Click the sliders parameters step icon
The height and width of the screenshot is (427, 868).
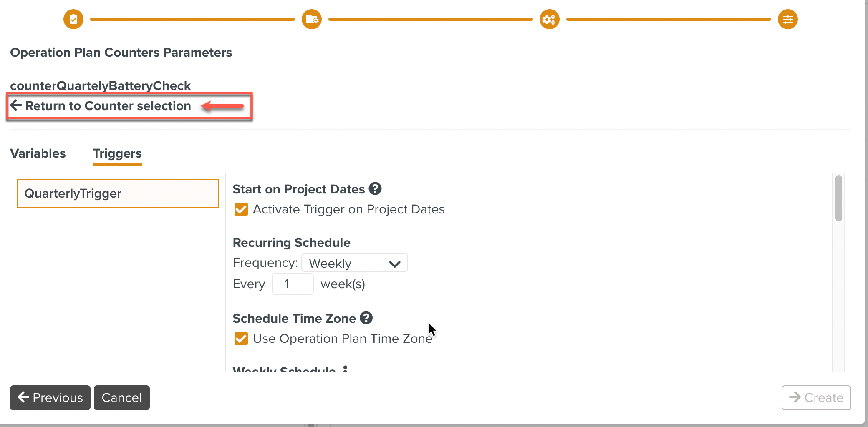(x=788, y=19)
